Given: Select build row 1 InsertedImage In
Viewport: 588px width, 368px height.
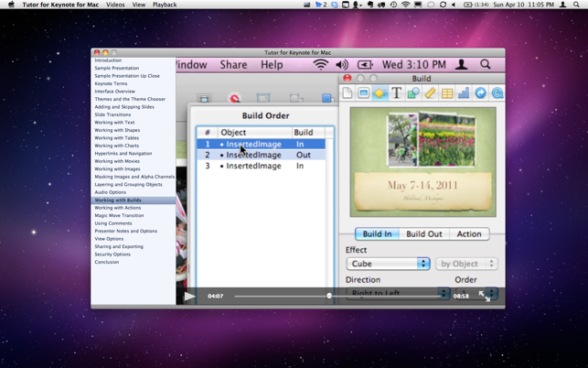Looking at the screenshot, I should [x=261, y=144].
